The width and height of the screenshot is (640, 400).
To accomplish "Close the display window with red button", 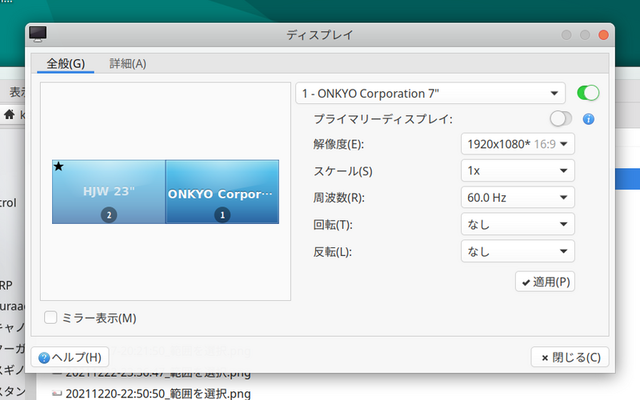I will point(603,35).
